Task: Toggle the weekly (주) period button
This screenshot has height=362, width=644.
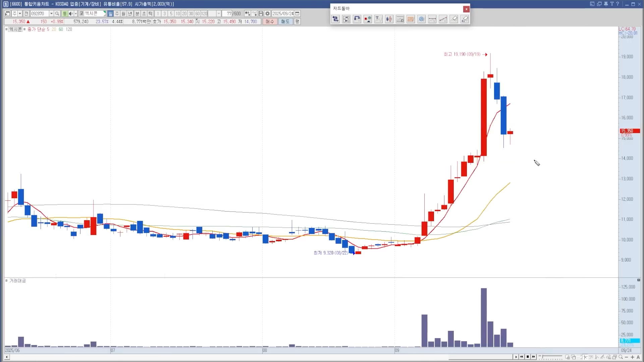Action: click(117, 14)
